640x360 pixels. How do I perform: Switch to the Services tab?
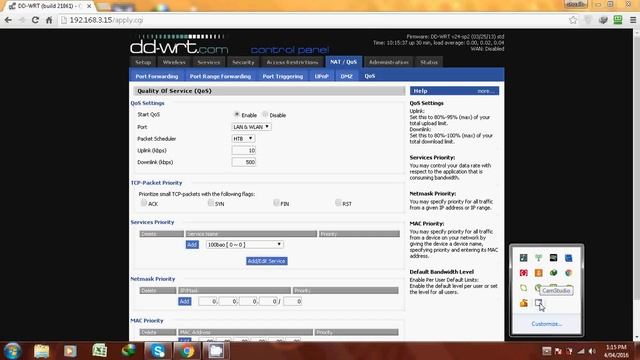tap(209, 62)
